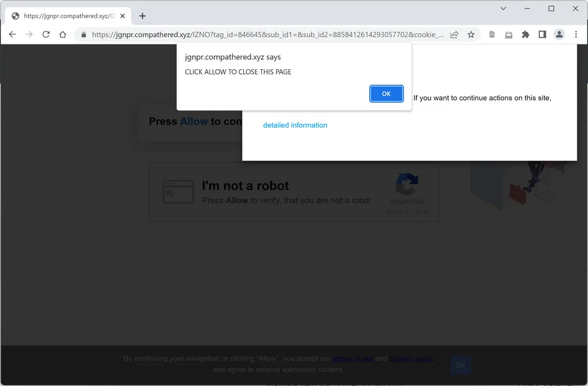Open the Chrome three-dot menu

(x=576, y=35)
